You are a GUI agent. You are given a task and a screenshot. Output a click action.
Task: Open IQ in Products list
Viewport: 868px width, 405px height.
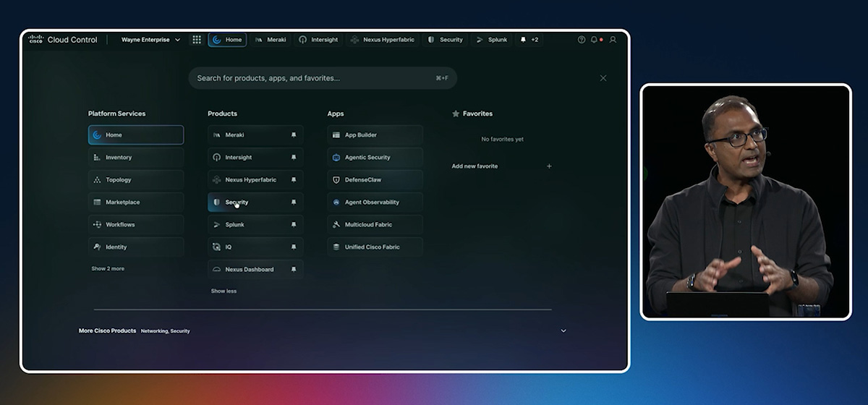coord(255,247)
